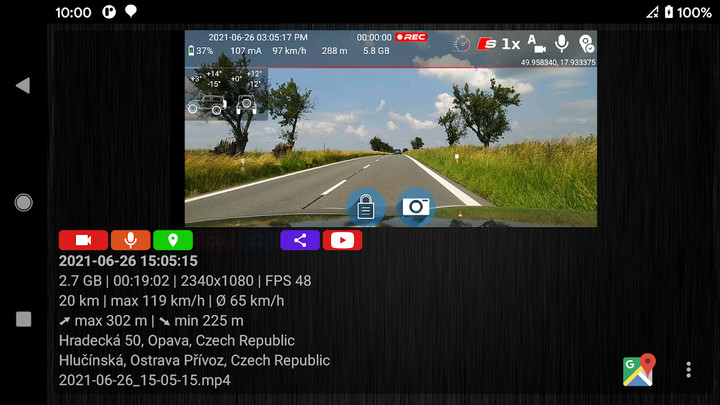The height and width of the screenshot is (405, 720).
Task: Tap the vehicle tilt inclinometer widget
Action: click(225, 92)
